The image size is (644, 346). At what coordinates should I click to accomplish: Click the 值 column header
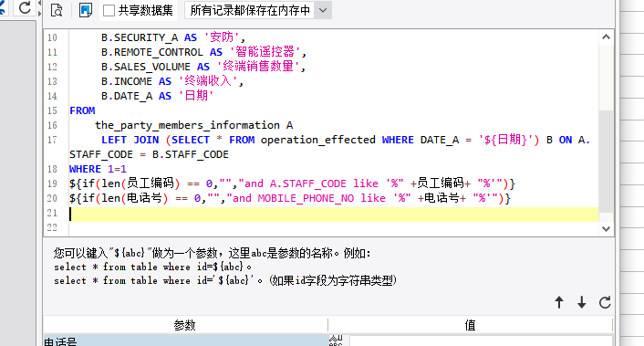471,325
